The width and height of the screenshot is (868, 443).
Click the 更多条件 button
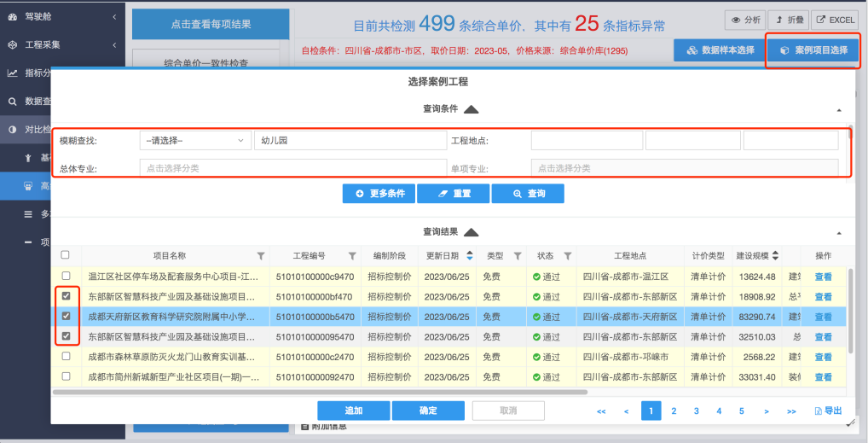379,194
